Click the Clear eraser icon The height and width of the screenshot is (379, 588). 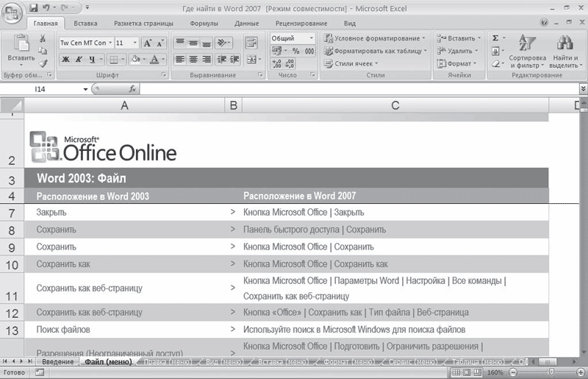[x=495, y=63]
